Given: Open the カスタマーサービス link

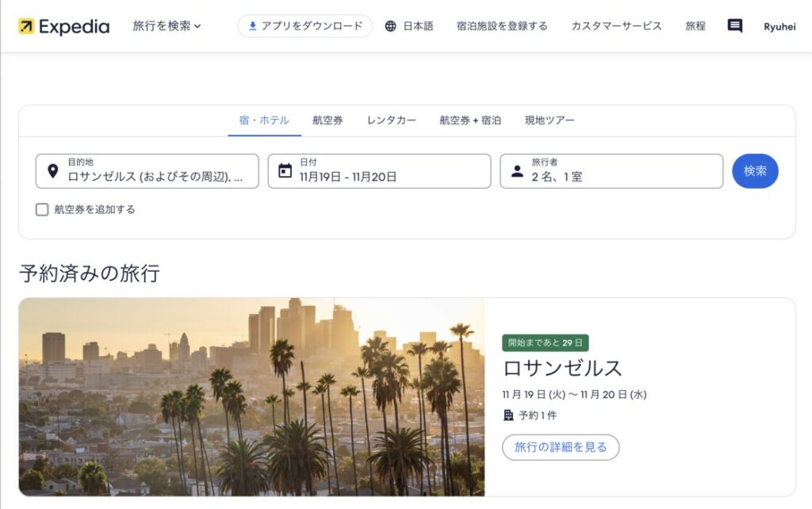Looking at the screenshot, I should tap(616, 26).
